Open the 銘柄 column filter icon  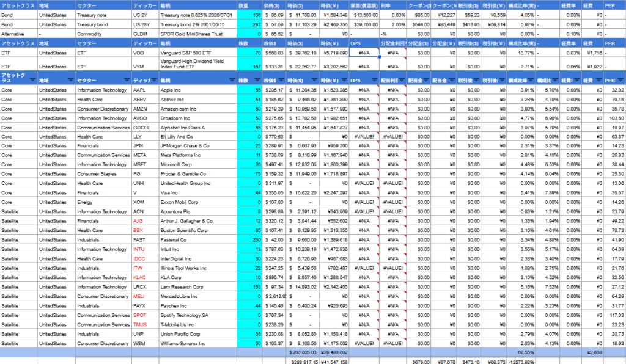point(232,80)
